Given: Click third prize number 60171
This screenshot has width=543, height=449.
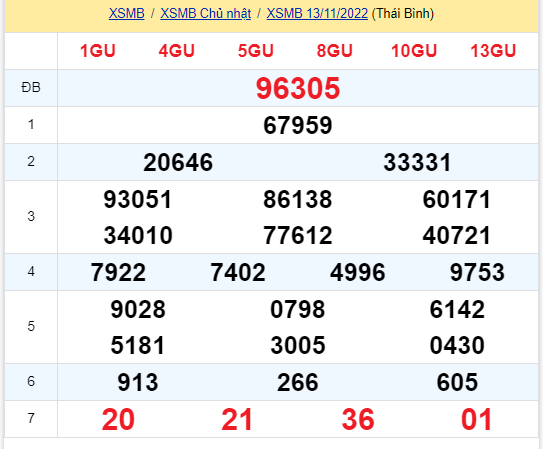Looking at the screenshot, I should click(457, 199).
